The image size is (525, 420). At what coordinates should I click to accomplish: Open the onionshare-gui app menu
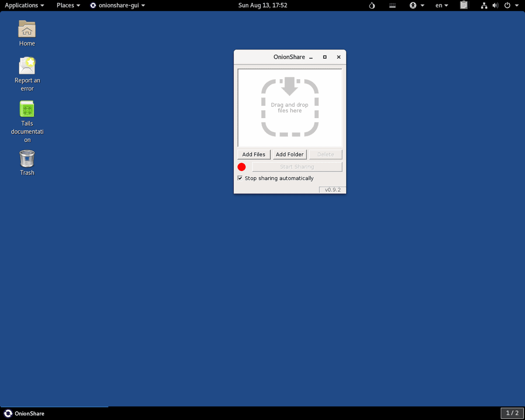[x=117, y=5]
